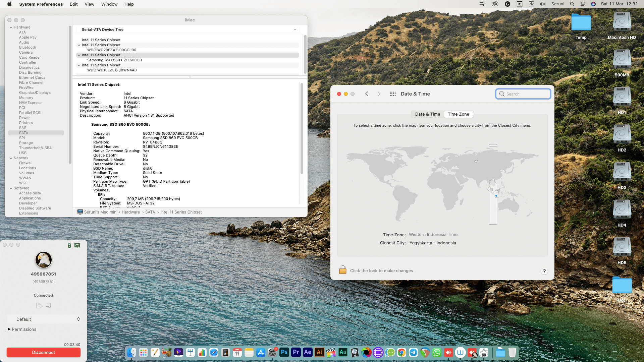Open the Calendar dock icon
This screenshot has width=644, height=362.
[237, 352]
